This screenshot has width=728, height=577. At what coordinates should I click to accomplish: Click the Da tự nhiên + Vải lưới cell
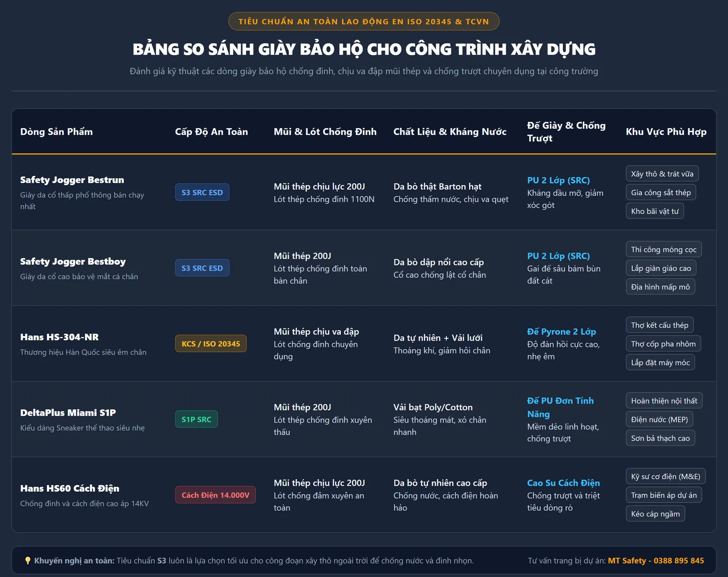[x=438, y=338]
